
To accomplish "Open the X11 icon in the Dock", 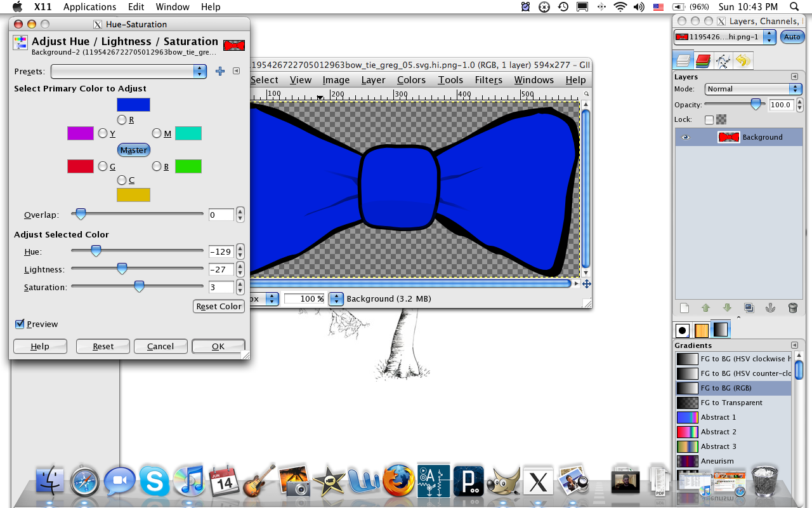I will click(x=539, y=481).
